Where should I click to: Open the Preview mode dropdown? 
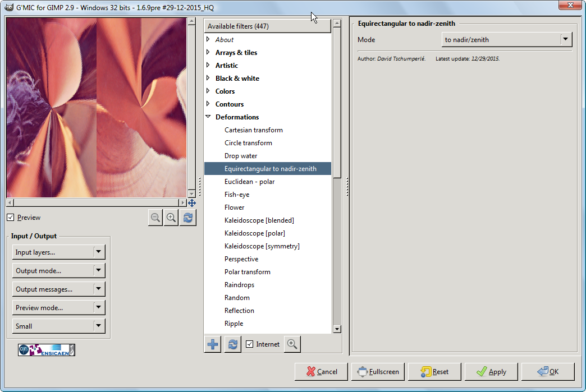point(59,308)
